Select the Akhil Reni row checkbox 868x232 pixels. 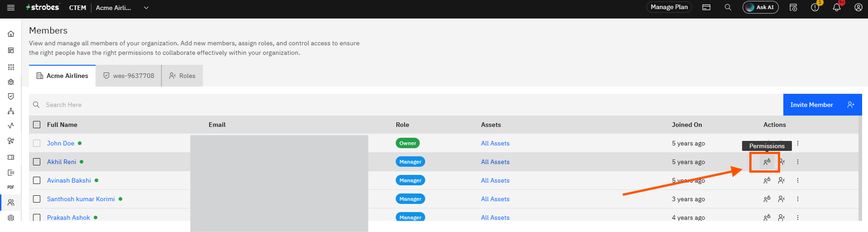pyautogui.click(x=37, y=162)
